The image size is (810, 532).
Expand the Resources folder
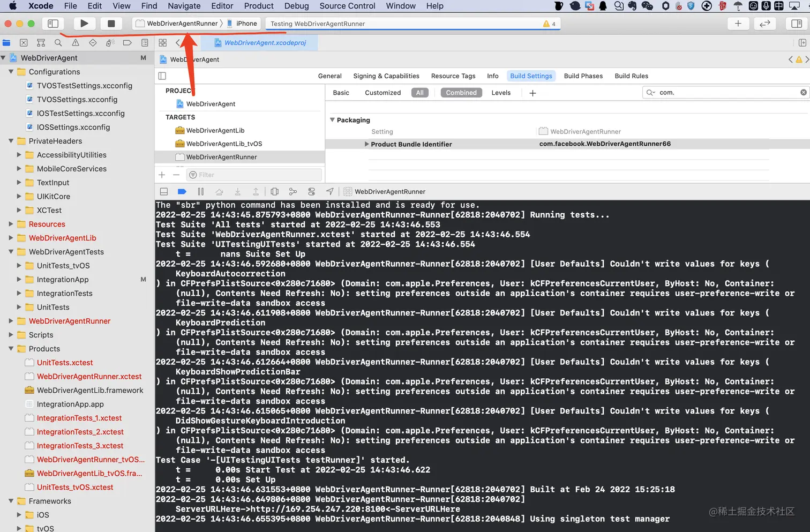11,224
